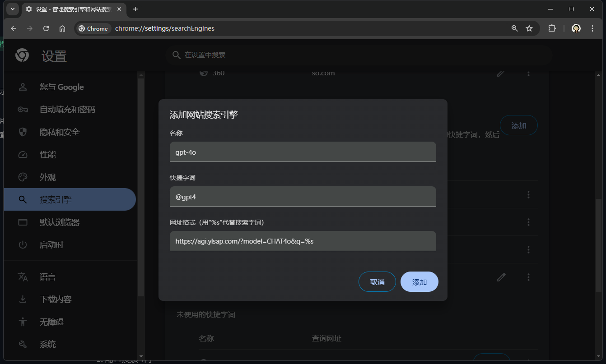This screenshot has width=606, height=364.
Task: Open the Chrome three-dot menu
Action: [592, 28]
